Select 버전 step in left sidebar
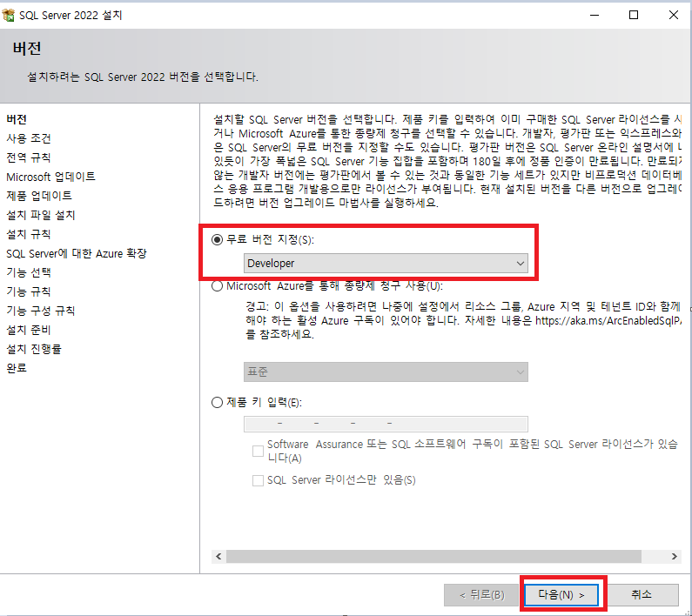Viewport: 692px width, 616px height. (x=17, y=119)
